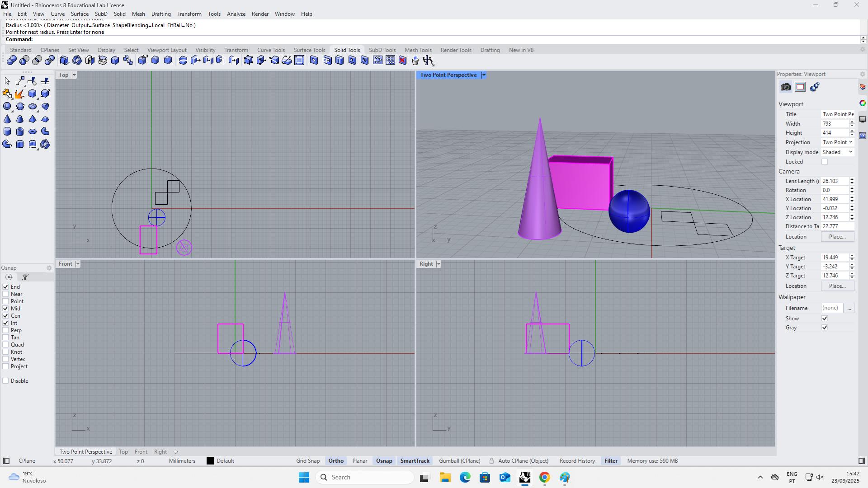Select the Cylinder tool in the sidebar
Viewport: 868px width, 488px height.
pyautogui.click(x=7, y=131)
